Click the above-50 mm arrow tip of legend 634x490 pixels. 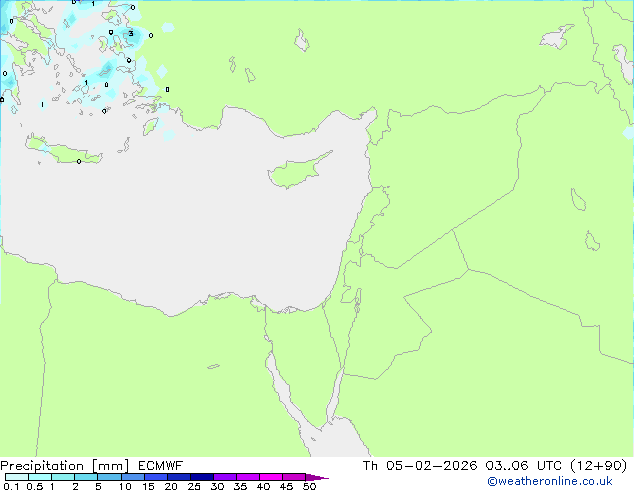coord(317,477)
